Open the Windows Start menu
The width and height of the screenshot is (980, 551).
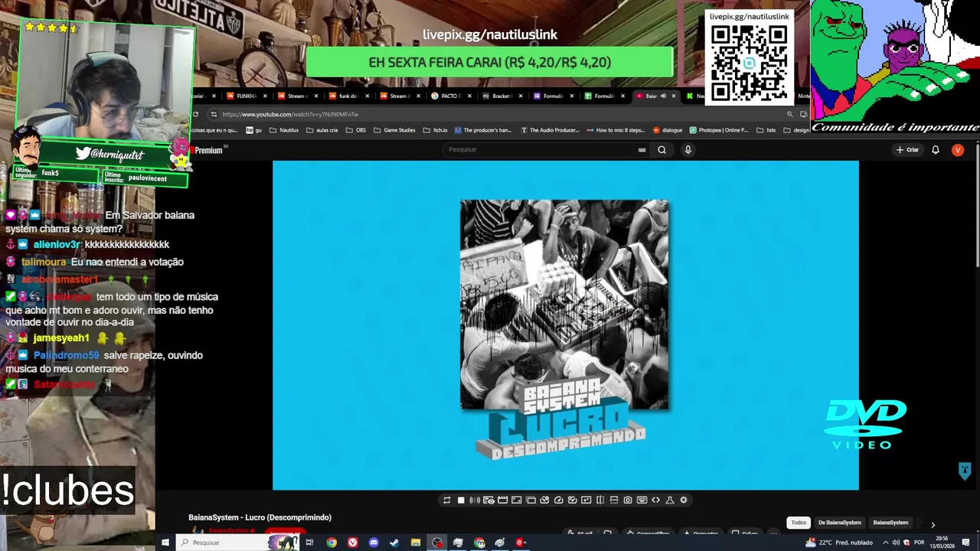(165, 543)
